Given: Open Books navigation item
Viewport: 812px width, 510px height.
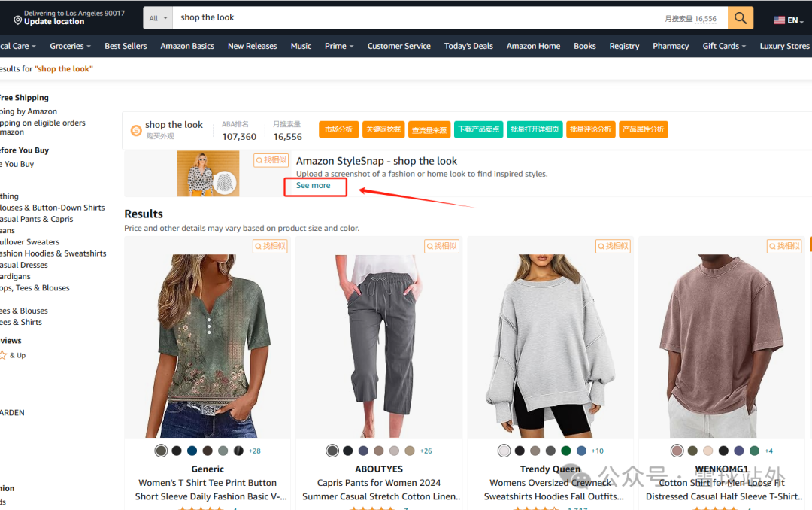Looking at the screenshot, I should [585, 46].
